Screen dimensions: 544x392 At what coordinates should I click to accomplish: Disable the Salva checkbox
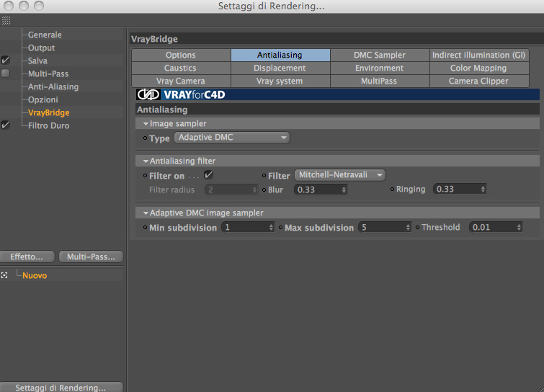[x=5, y=61]
